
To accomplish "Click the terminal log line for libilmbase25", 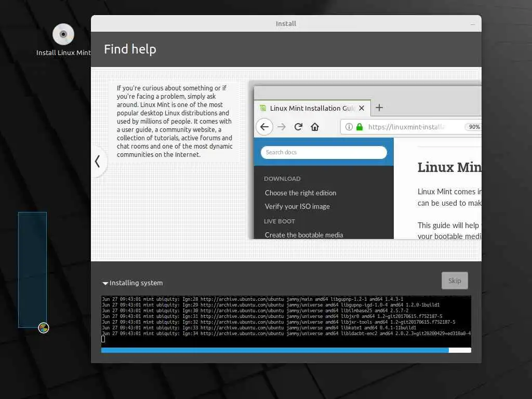I will coord(255,311).
